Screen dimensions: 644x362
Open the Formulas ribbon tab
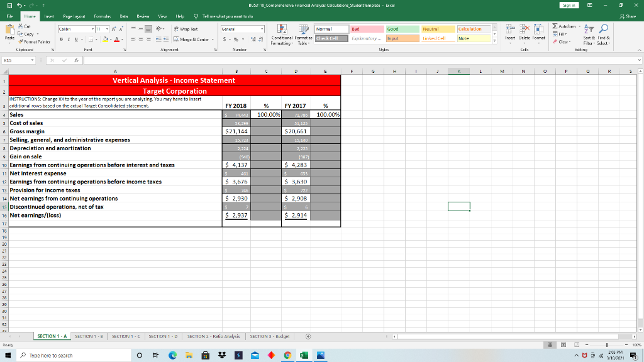click(103, 15)
